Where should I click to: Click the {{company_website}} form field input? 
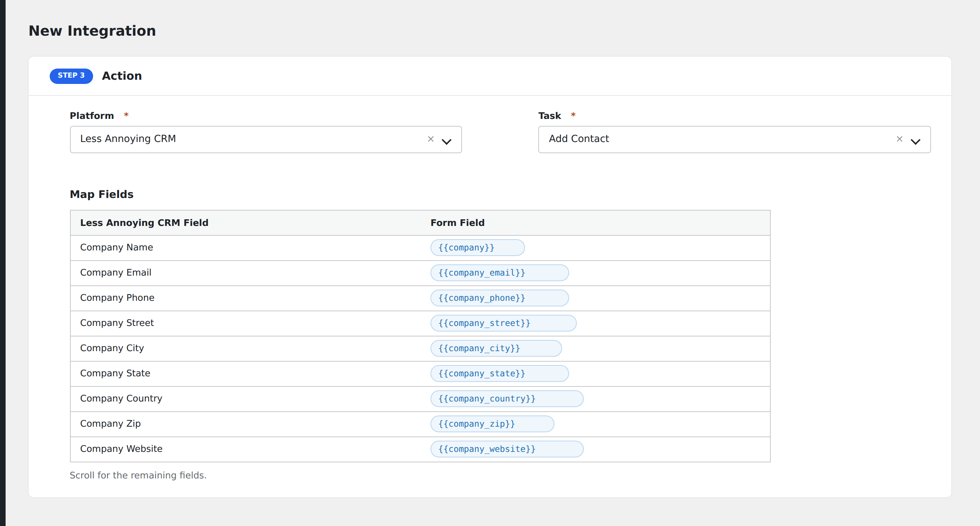tap(507, 449)
